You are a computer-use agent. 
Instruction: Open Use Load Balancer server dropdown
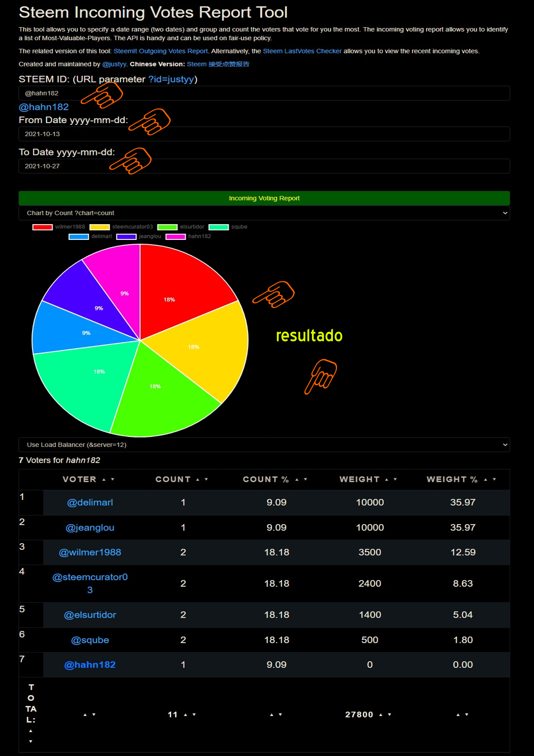(264, 445)
